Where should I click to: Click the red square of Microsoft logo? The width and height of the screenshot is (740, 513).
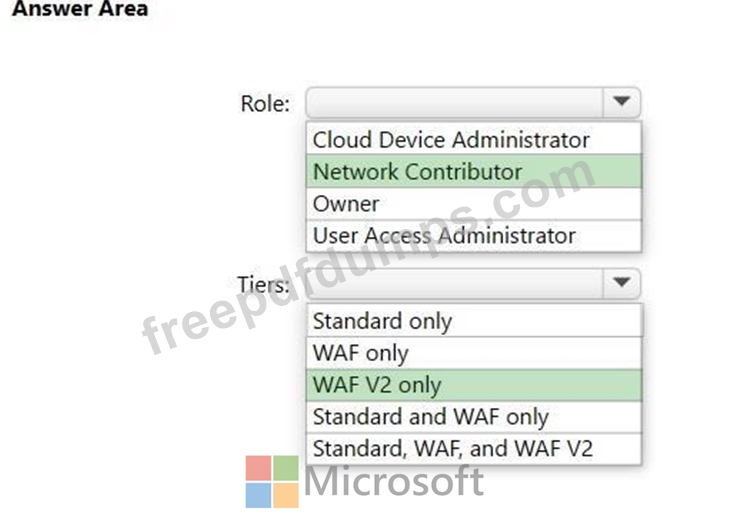258,469
